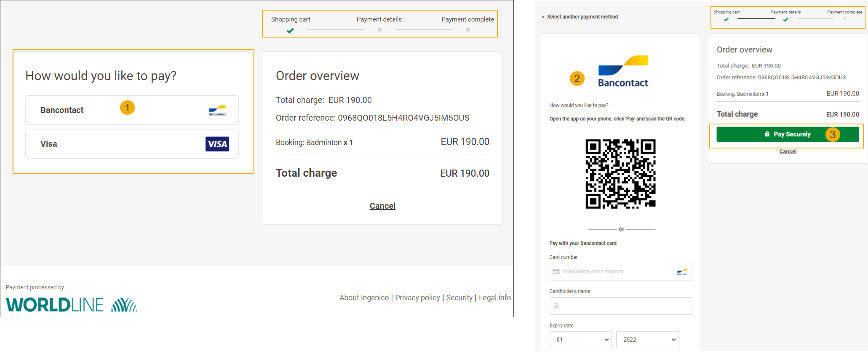Viewport: 868px width, 353px height.
Task: Click the Payment details step in the right progress bar
Action: point(785,12)
